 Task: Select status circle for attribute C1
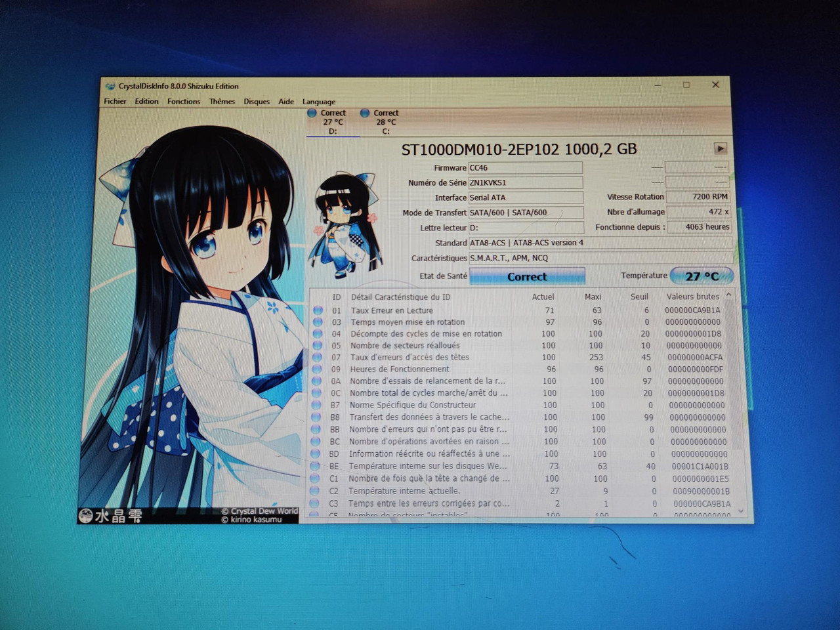point(315,479)
